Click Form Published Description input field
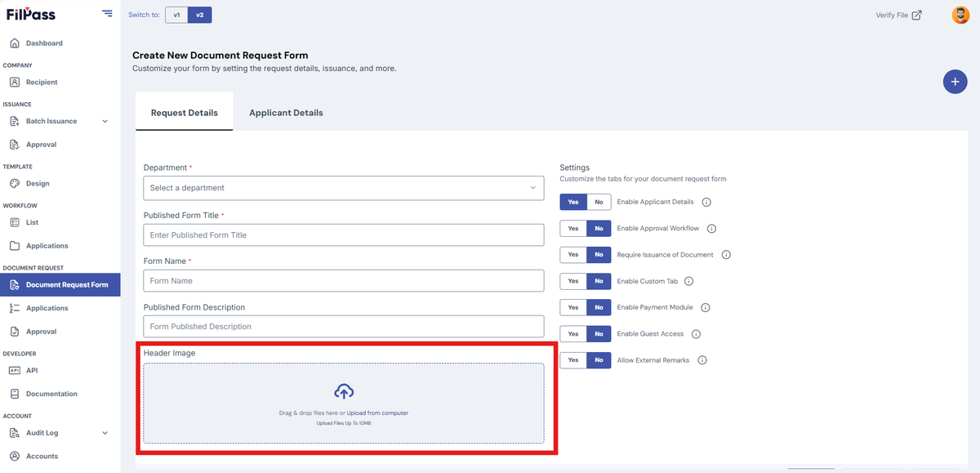Viewport: 980px width, 473px height. 344,327
